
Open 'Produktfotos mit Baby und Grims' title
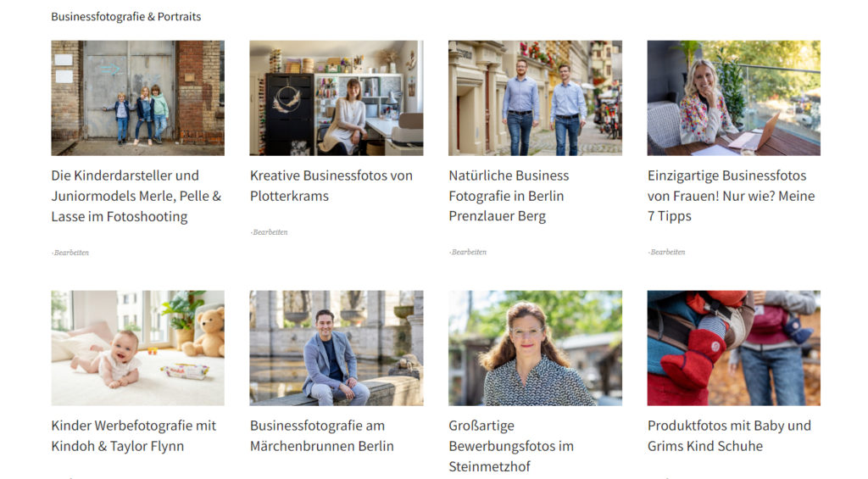pos(729,436)
